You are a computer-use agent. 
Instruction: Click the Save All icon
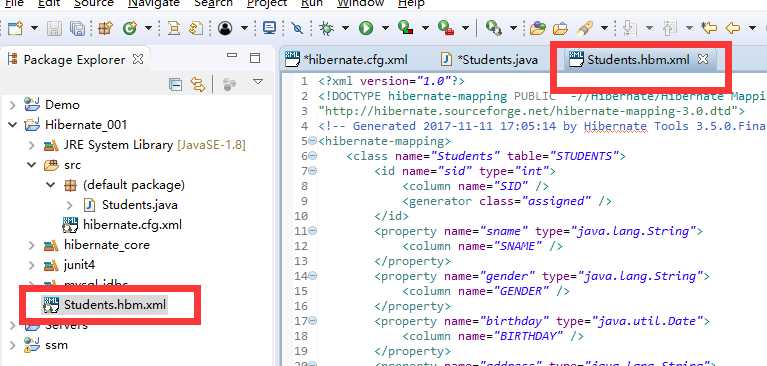[x=78, y=28]
